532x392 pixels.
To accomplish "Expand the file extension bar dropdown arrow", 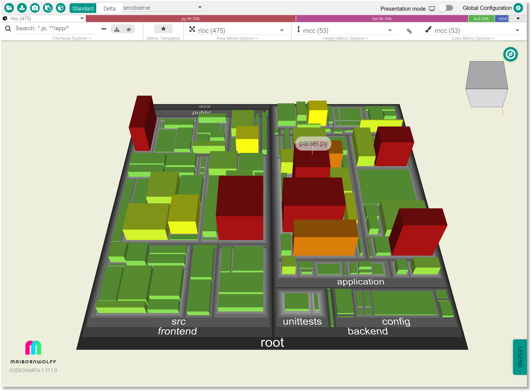I will 518,19.
